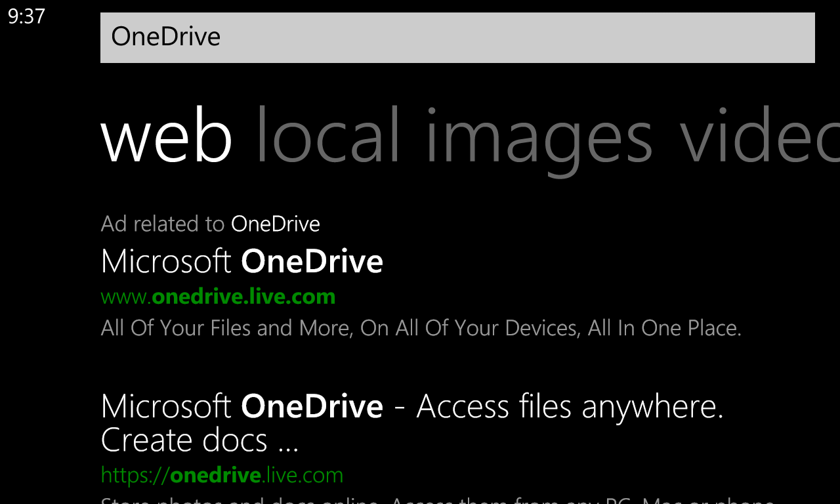Open the https://onedrive.live.com result URL
The width and height of the screenshot is (840, 504).
click(222, 474)
